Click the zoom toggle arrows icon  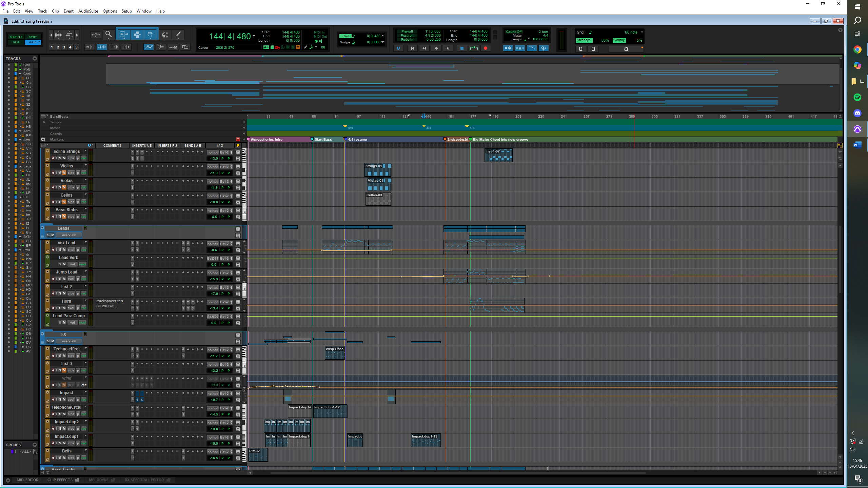click(96, 35)
